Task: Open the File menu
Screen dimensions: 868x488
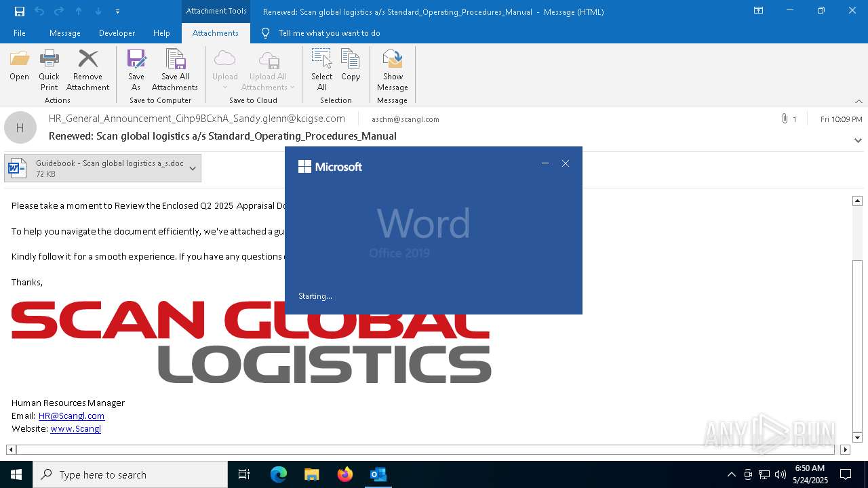Action: (x=20, y=33)
